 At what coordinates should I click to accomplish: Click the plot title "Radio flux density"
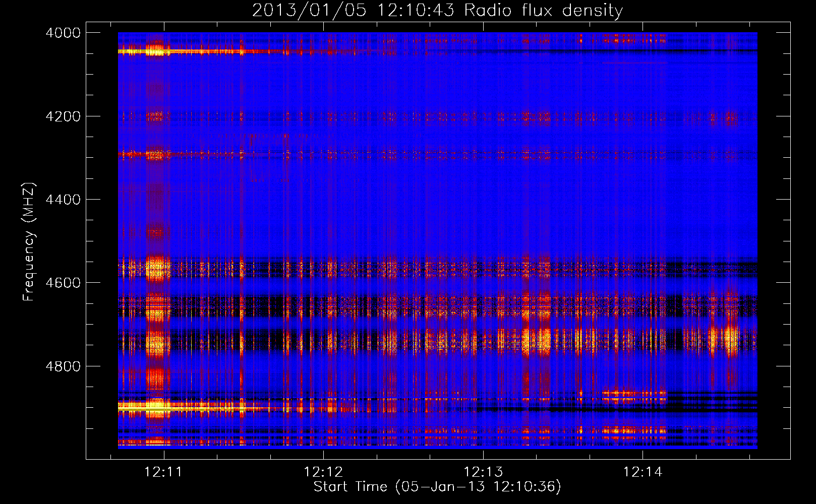544,10
